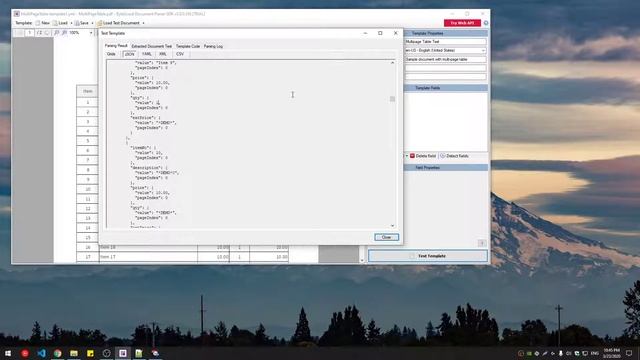Click Load Test Document in the toolbar
Viewport: 640px width, 360px height.
tap(118, 23)
